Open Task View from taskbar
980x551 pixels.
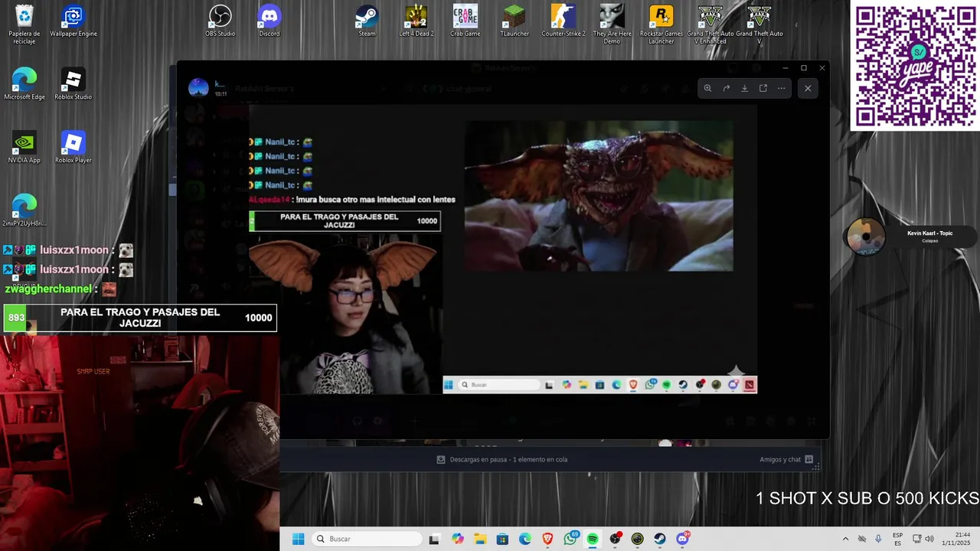coord(434,539)
